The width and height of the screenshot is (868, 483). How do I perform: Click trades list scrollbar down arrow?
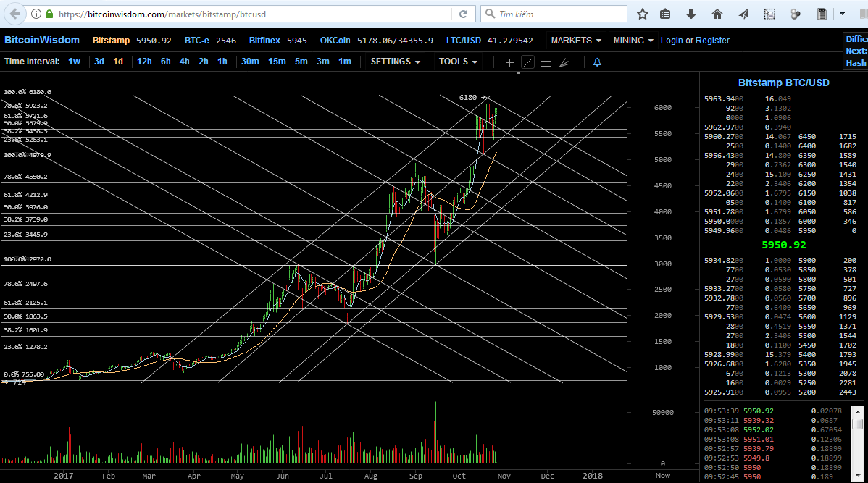[x=857, y=476]
